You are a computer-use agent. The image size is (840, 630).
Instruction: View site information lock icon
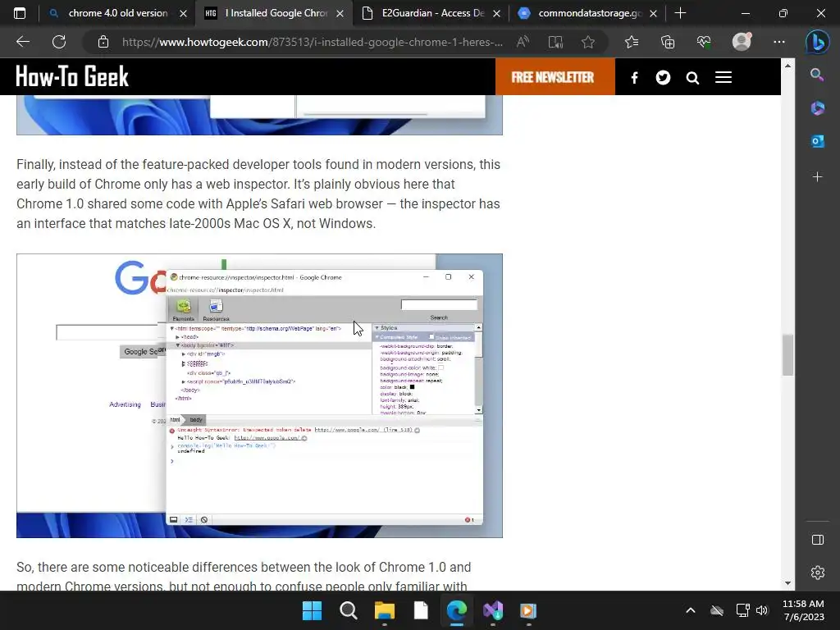pyautogui.click(x=103, y=42)
